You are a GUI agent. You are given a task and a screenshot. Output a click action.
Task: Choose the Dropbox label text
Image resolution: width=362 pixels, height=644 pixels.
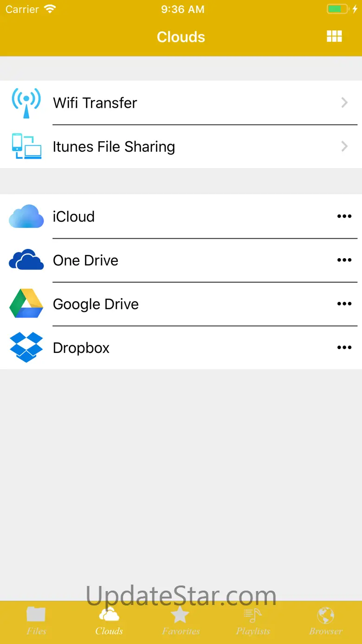(81, 348)
